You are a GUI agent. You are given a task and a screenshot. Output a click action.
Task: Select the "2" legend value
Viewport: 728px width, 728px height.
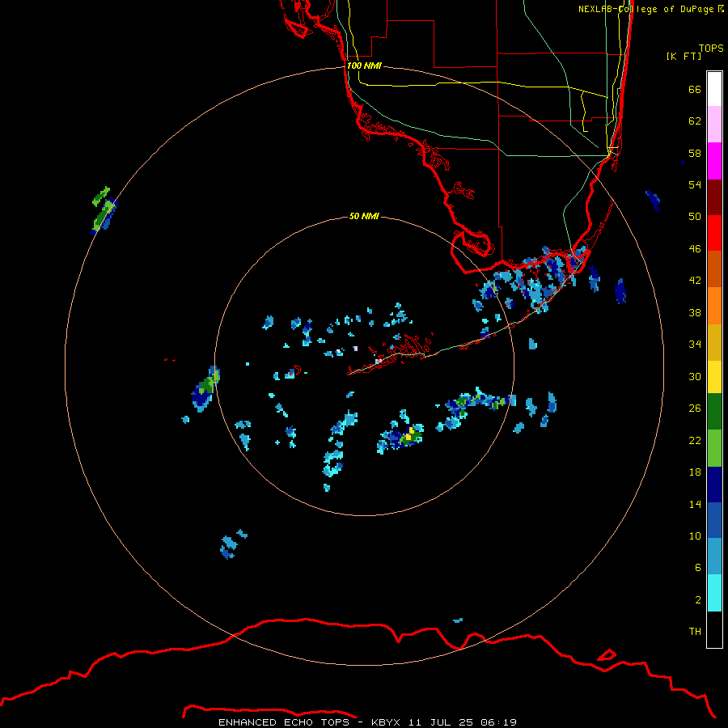click(698, 600)
